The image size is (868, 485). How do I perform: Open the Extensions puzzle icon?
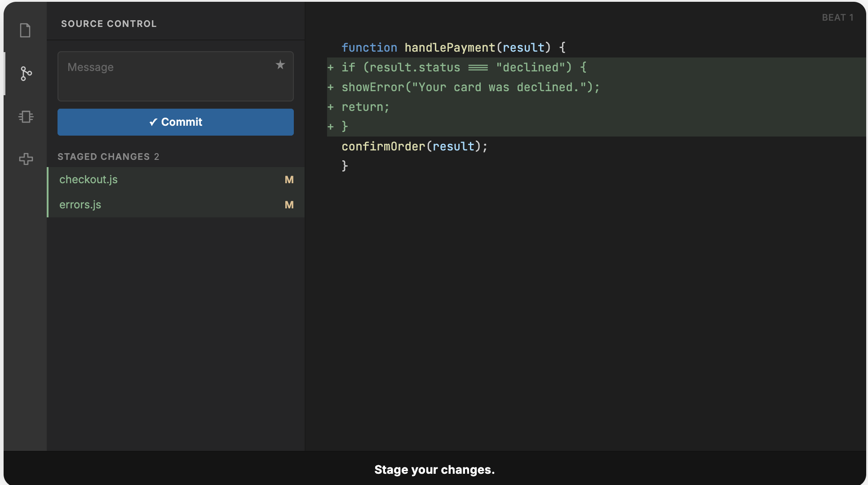coord(26,159)
